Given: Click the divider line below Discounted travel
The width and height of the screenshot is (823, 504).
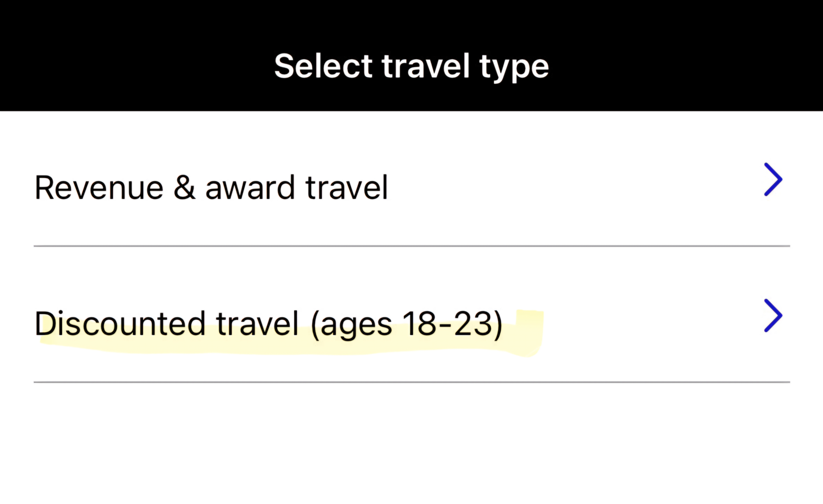Looking at the screenshot, I should point(411,382).
